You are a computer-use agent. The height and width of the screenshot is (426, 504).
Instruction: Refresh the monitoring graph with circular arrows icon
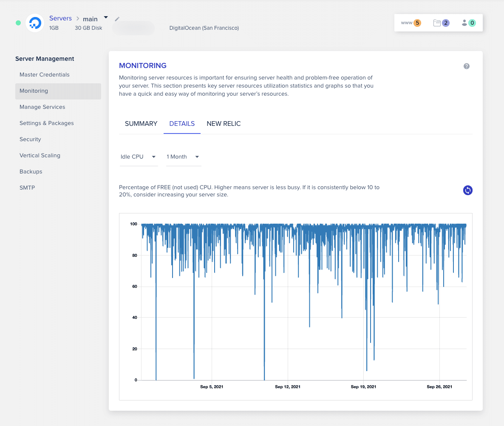467,190
